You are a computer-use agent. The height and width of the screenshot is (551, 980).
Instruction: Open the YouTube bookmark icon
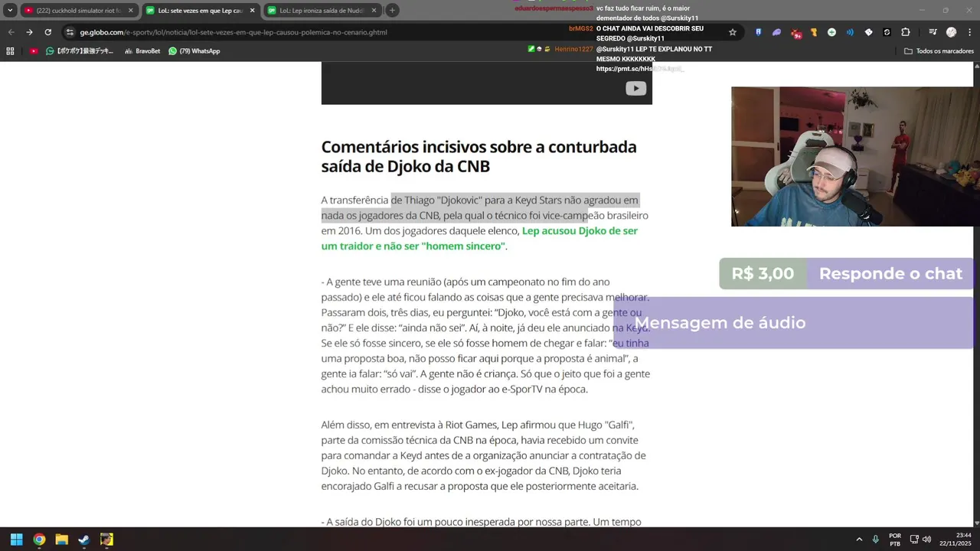[x=34, y=51]
